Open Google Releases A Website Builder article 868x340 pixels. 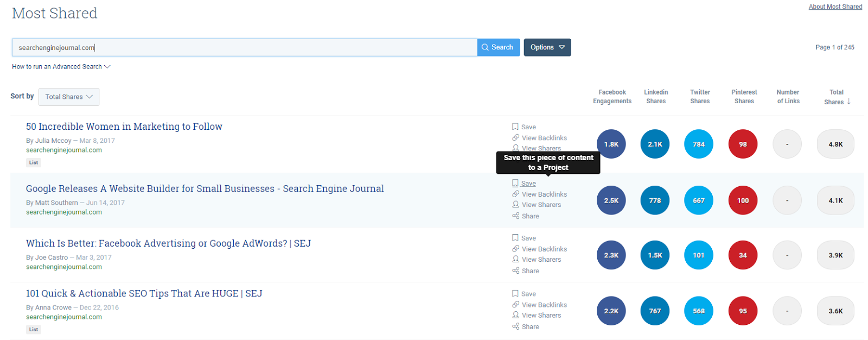click(205, 188)
